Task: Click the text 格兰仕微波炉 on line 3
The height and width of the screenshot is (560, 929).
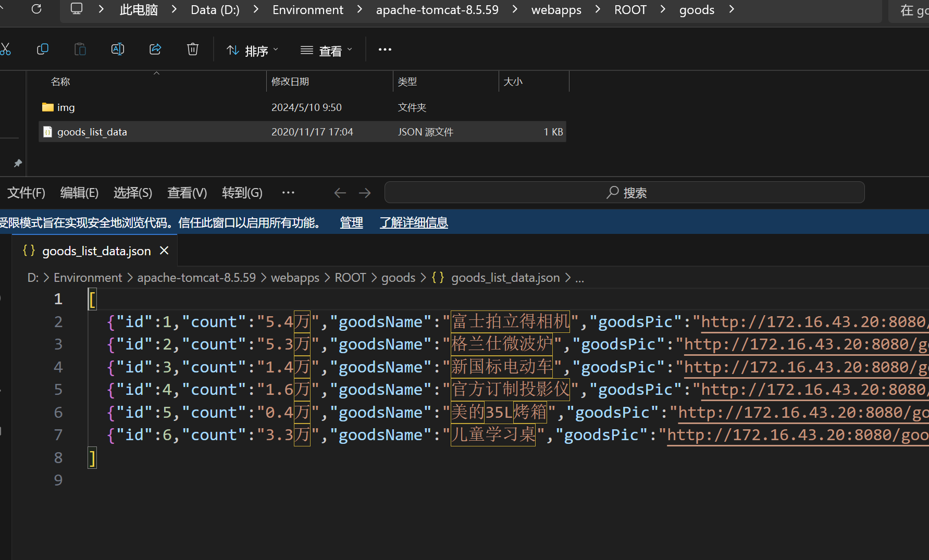Action: pyautogui.click(x=502, y=344)
